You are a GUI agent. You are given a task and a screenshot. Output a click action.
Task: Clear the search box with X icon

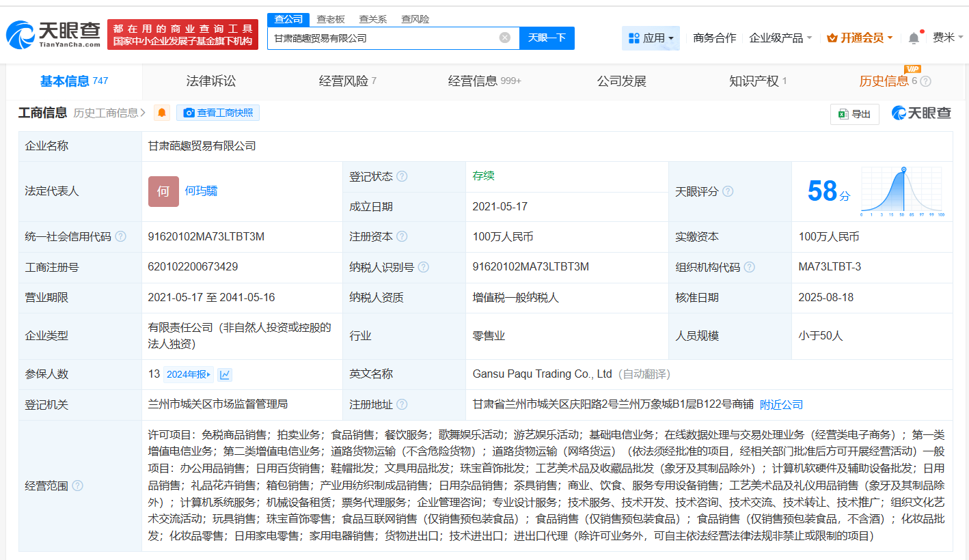[x=505, y=38]
